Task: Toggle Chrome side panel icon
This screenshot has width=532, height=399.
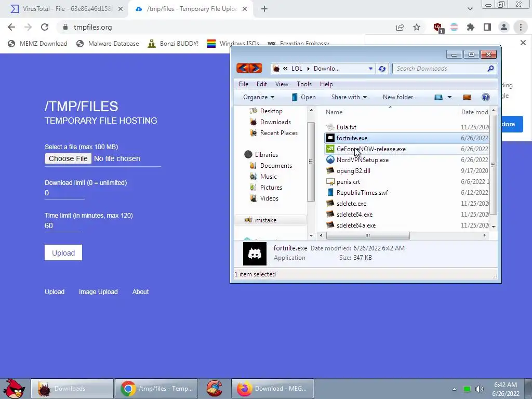Action: (x=487, y=27)
